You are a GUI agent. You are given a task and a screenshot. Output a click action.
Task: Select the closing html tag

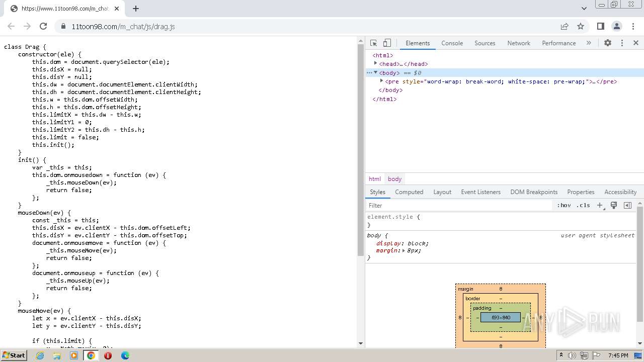pos(384,99)
